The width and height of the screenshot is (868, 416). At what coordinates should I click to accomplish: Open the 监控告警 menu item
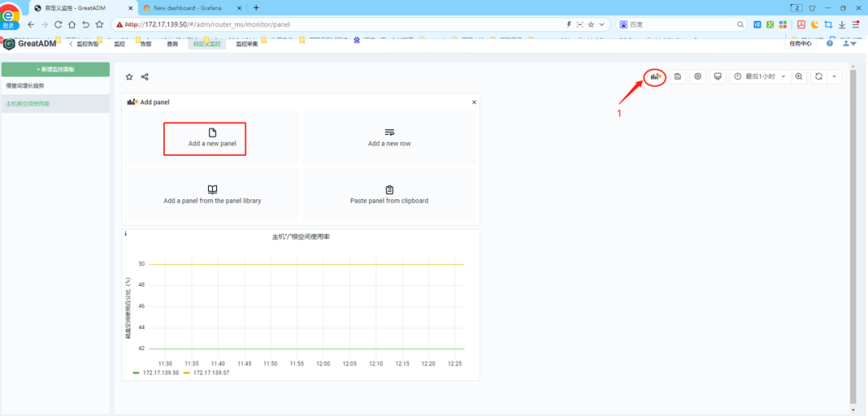(88, 43)
